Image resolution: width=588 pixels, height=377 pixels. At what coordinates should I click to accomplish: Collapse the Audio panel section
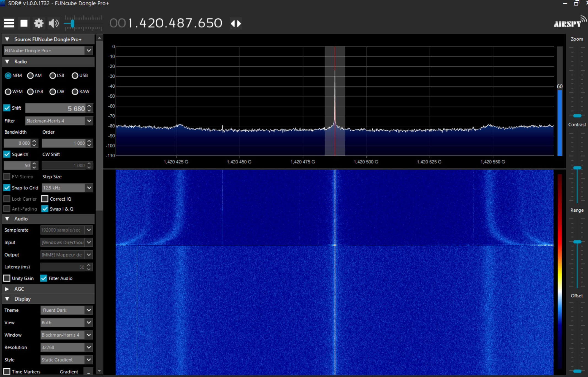point(7,219)
